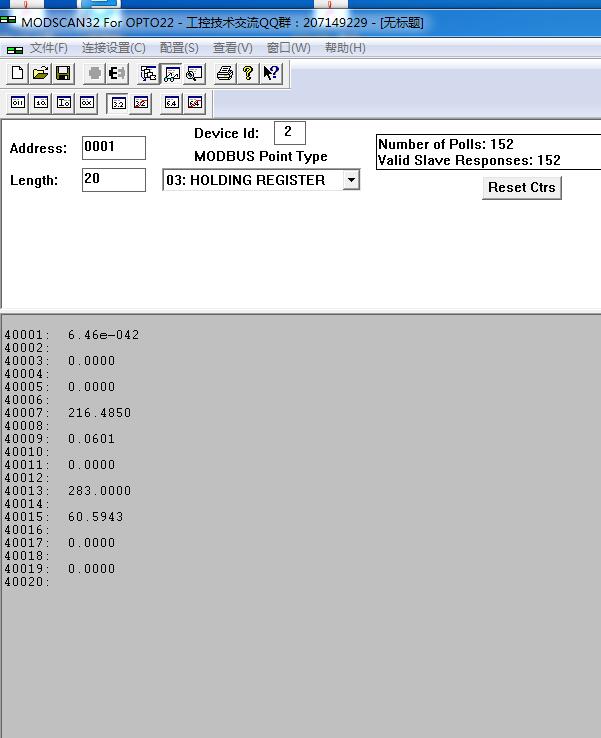The height and width of the screenshot is (738, 601).
Task: Click the Length input field
Action: [113, 179]
